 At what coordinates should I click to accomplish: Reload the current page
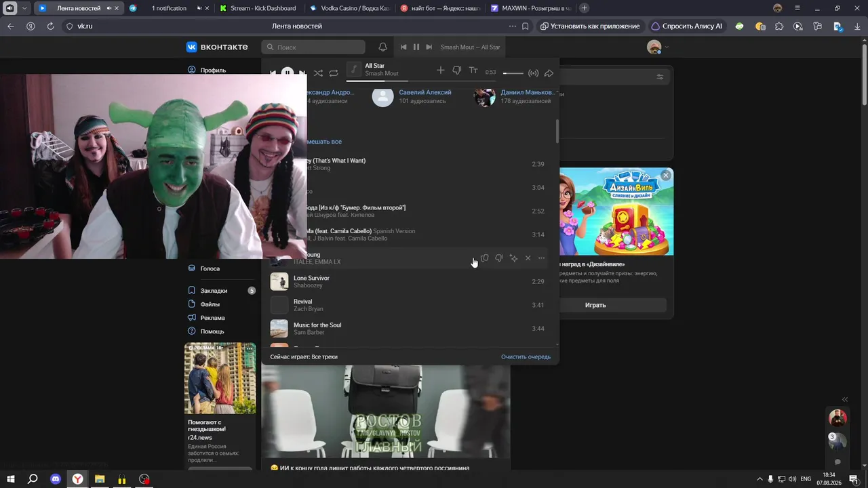coord(50,26)
